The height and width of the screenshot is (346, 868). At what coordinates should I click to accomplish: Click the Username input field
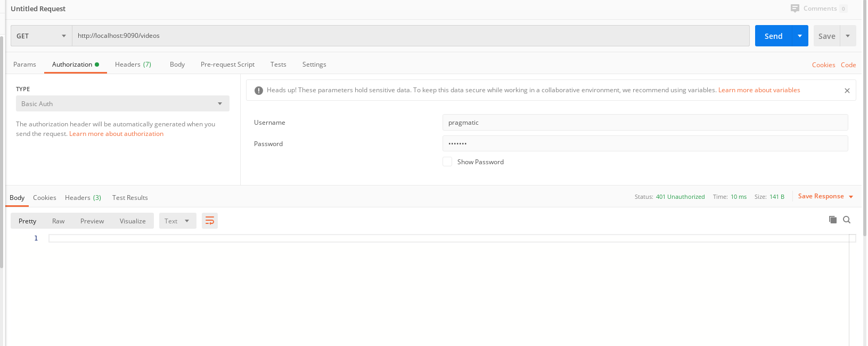point(645,122)
